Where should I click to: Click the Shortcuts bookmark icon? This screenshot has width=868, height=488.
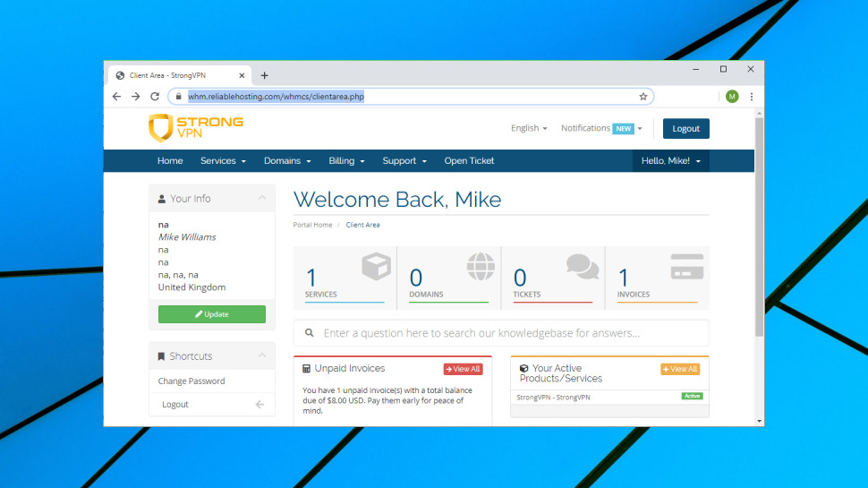point(161,356)
